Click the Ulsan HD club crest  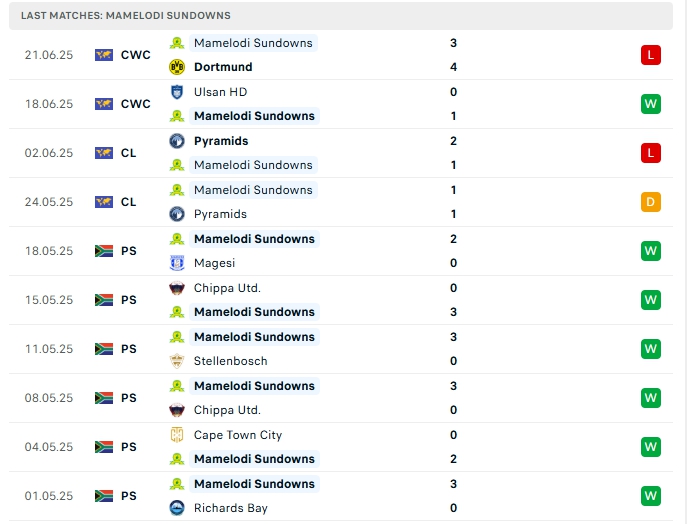(177, 92)
